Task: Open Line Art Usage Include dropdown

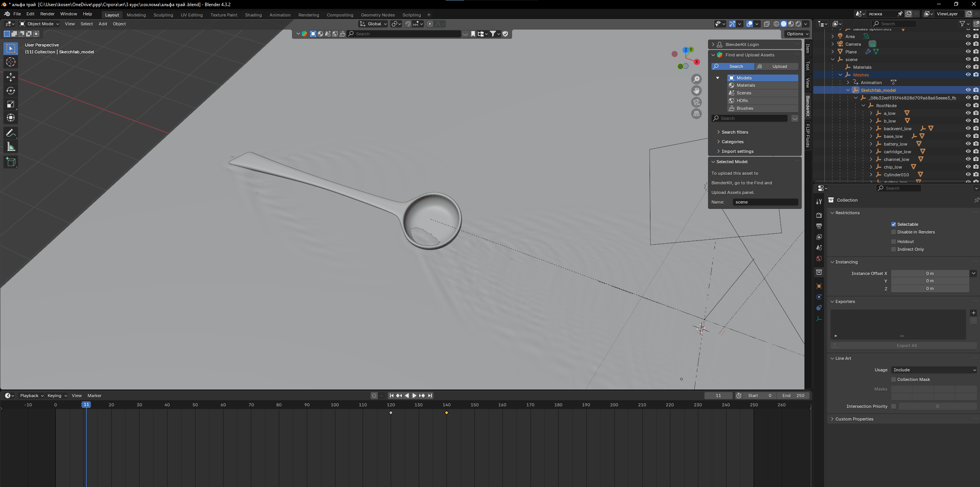Action: click(934, 370)
